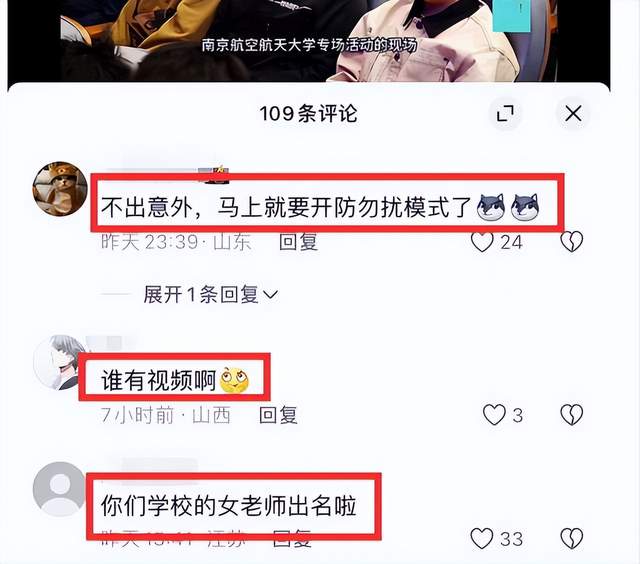Tap the 109条评论 header title

click(x=309, y=113)
